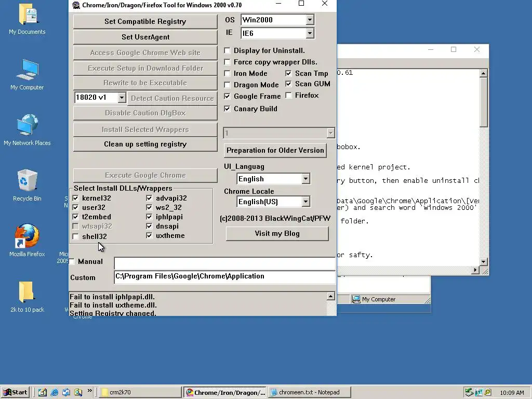Viewport: 532px width, 399px height.
Task: Toggle the Manual checkbox
Action: click(x=72, y=262)
